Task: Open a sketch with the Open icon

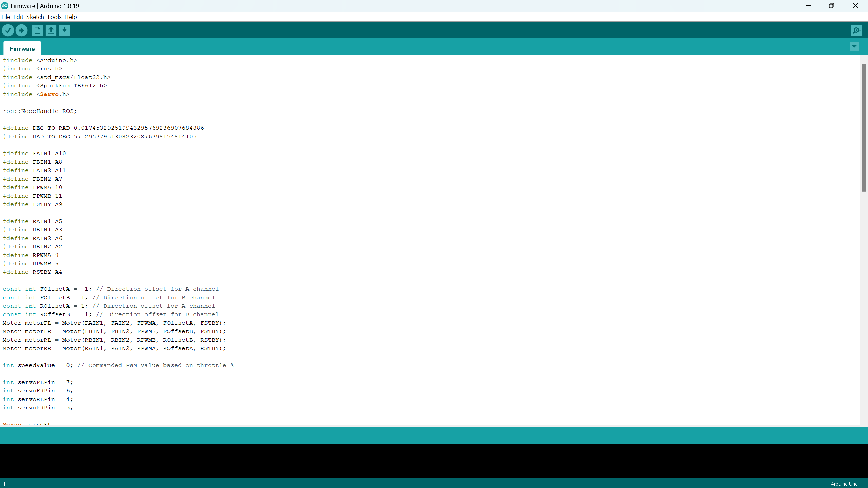Action: point(51,30)
